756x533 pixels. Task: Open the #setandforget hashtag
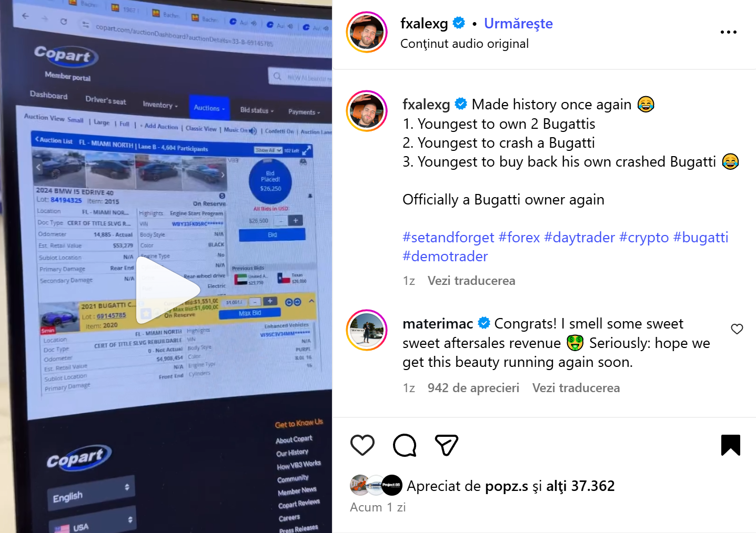click(448, 238)
